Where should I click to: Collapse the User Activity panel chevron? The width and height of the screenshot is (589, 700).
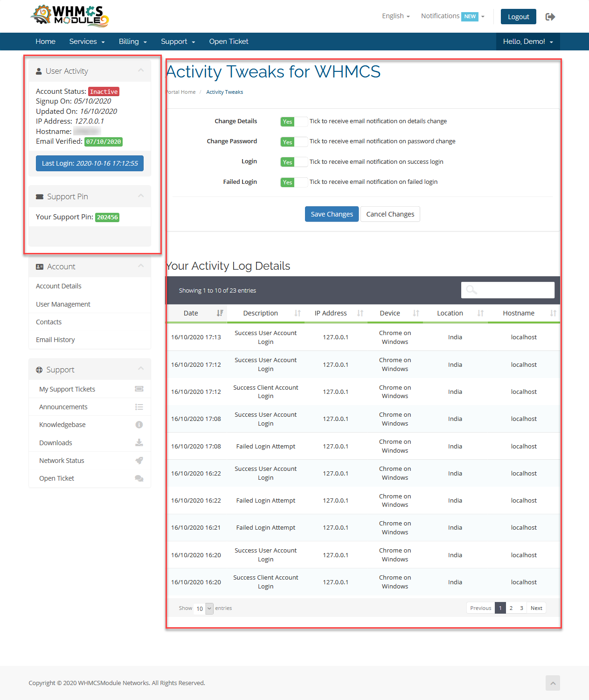pyautogui.click(x=141, y=70)
